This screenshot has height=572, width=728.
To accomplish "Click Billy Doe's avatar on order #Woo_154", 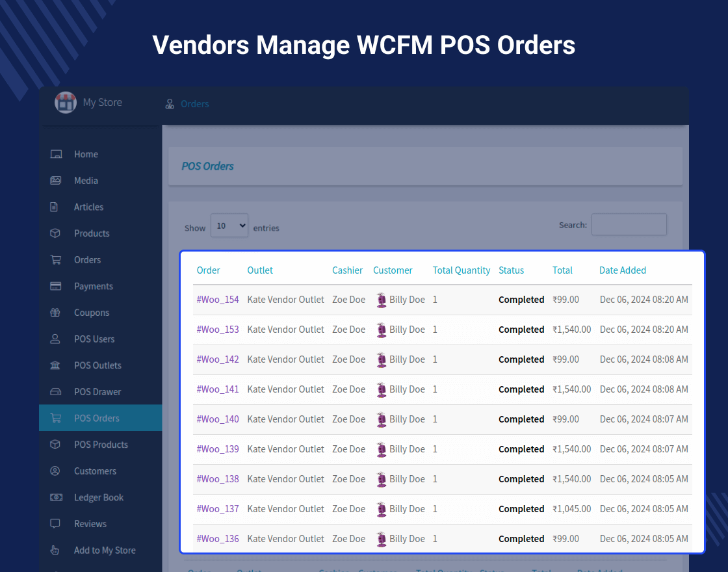I will (x=382, y=300).
